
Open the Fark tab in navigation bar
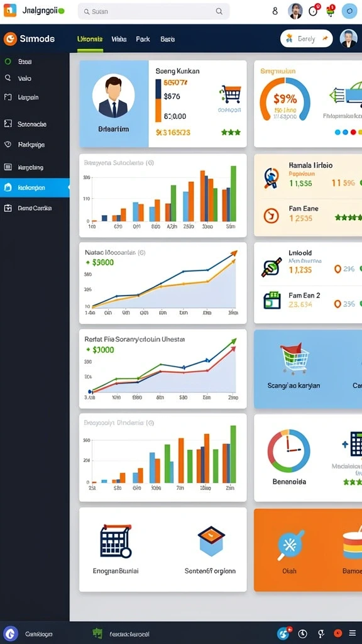143,40
